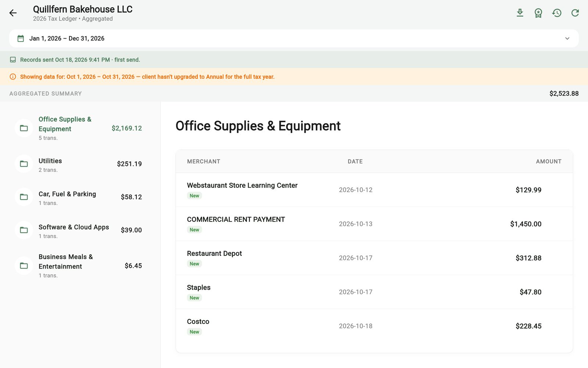Click the $312.88 amount
Viewport: 588px width, 368px height.
[528, 258]
